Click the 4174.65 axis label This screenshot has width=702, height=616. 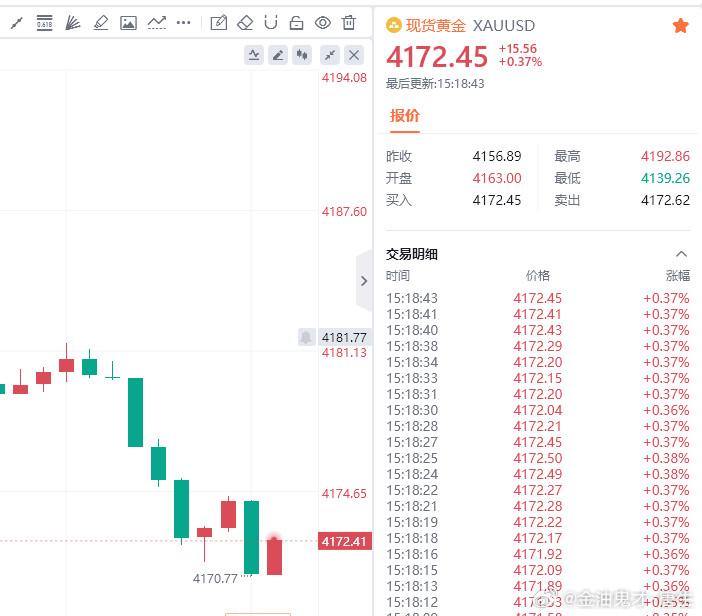(344, 494)
